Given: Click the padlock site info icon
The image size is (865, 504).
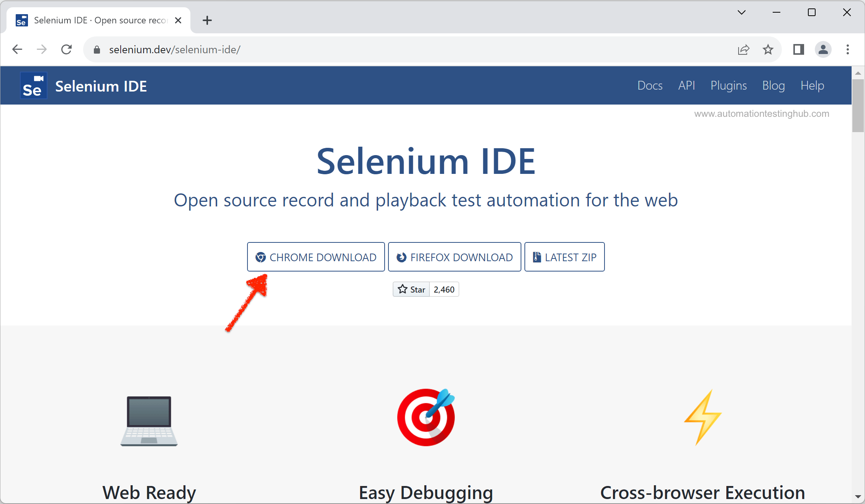Looking at the screenshot, I should point(97,50).
